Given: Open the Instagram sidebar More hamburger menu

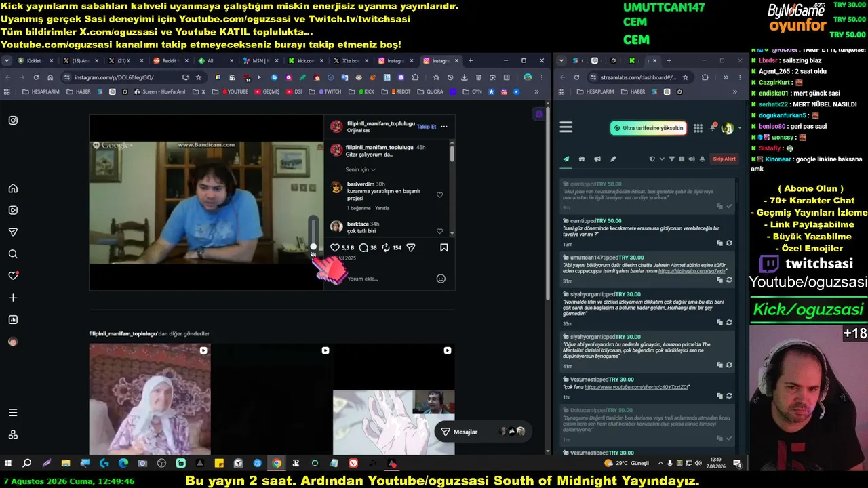Looking at the screenshot, I should 13,413.
